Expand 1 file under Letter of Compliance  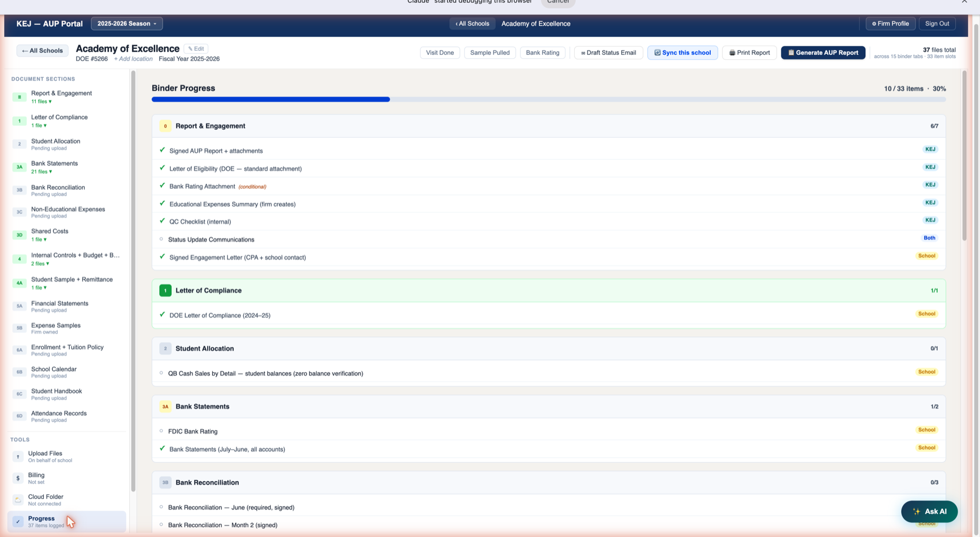[39, 125]
